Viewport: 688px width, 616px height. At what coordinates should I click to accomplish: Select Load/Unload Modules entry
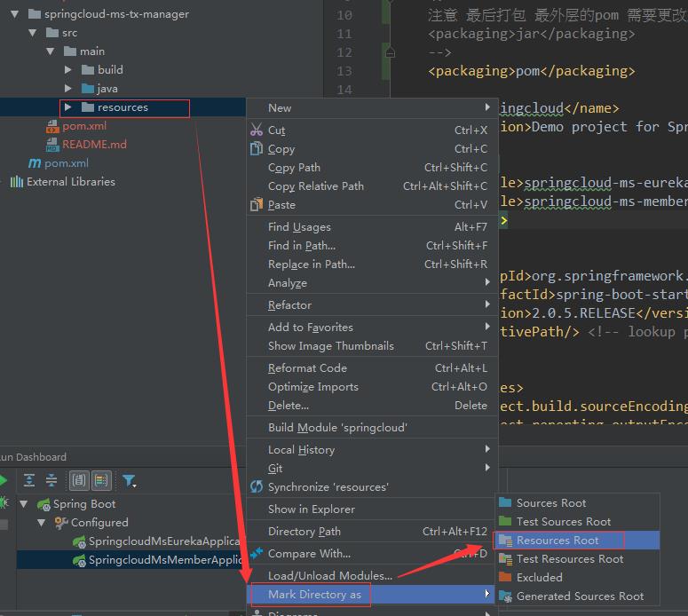pyautogui.click(x=373, y=576)
